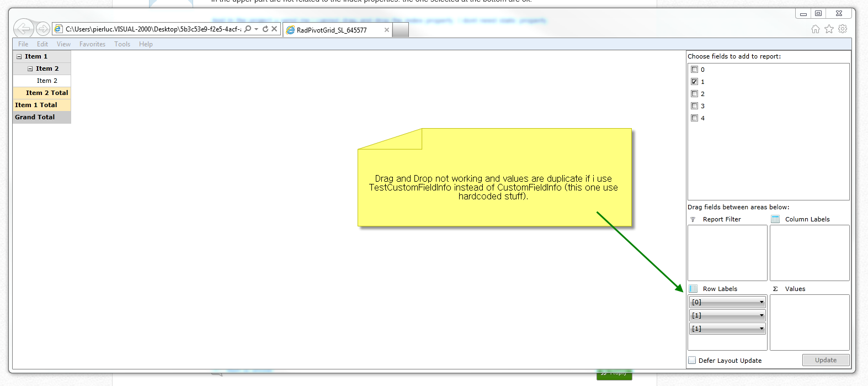This screenshot has width=868, height=386.
Task: Click the address bar search magnifier icon
Action: coord(248,29)
